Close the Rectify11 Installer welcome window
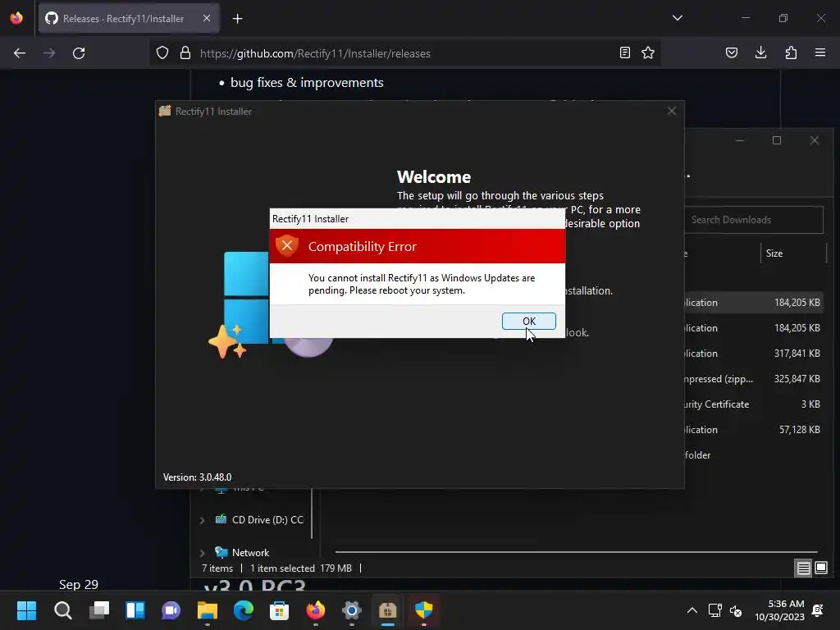840x630 pixels. point(672,111)
